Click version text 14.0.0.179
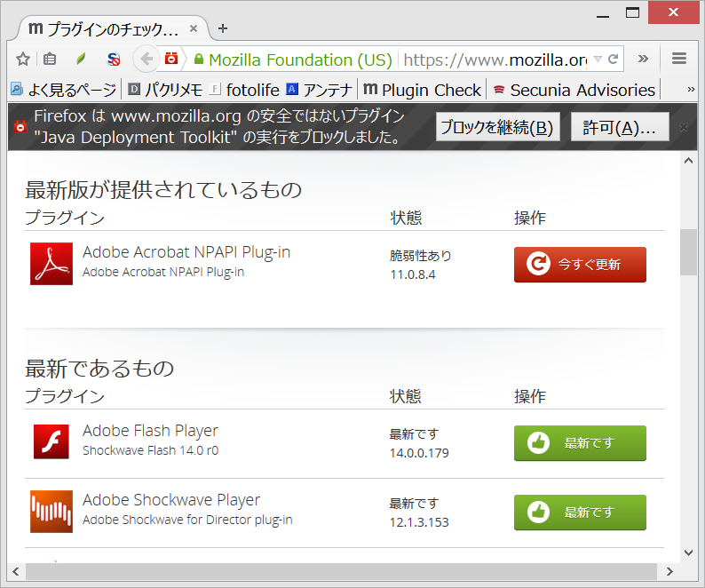 pos(419,453)
